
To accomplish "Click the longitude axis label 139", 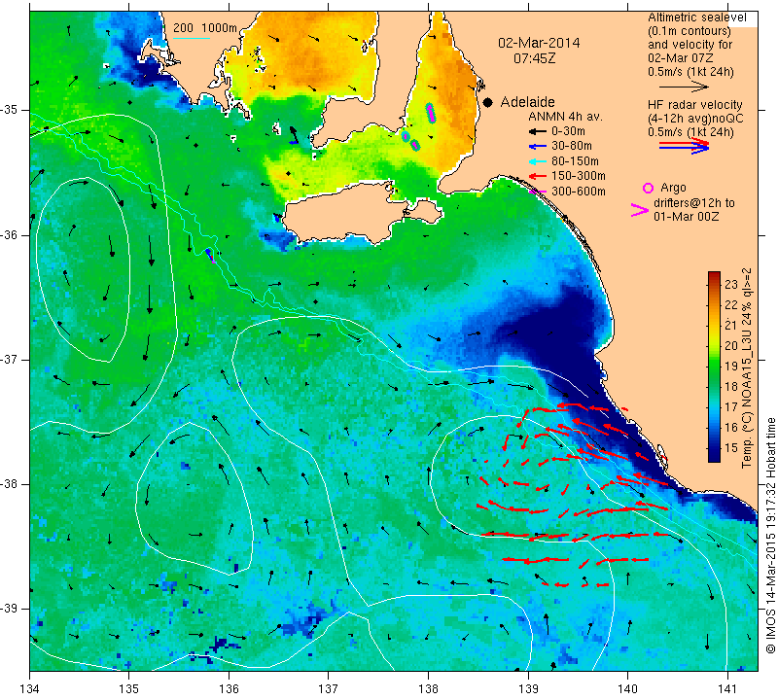I will click(528, 689).
